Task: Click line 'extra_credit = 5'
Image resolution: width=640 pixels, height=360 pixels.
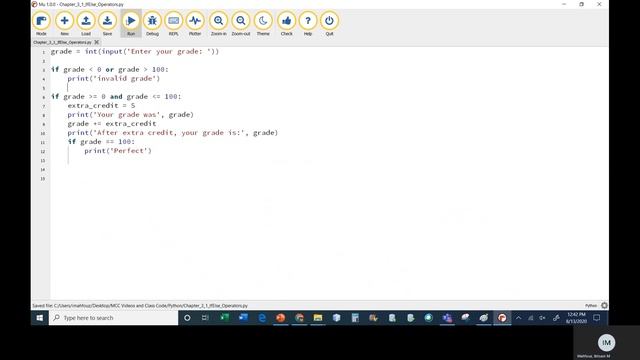Action: [x=101, y=106]
